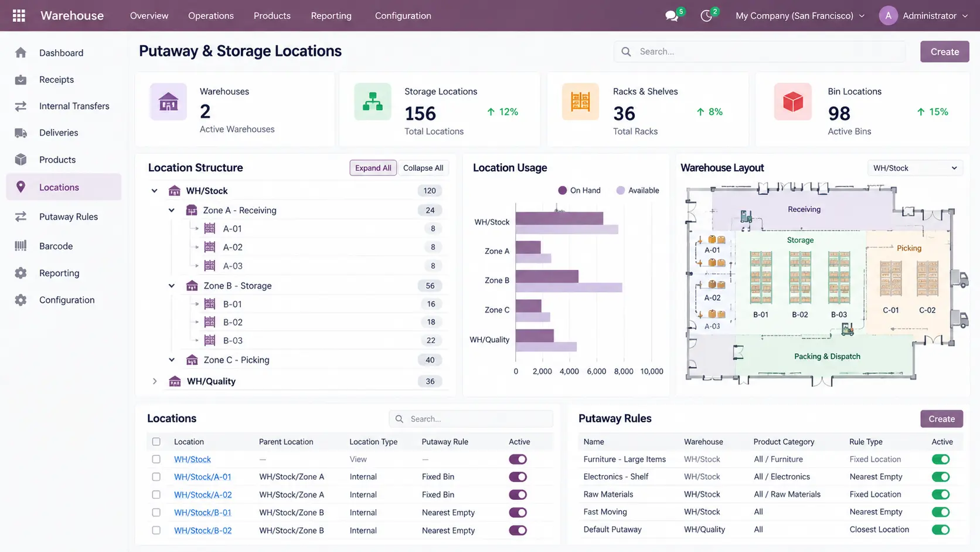The width and height of the screenshot is (980, 552).
Task: Open the WH/Stock/B-01 location link
Action: click(203, 513)
